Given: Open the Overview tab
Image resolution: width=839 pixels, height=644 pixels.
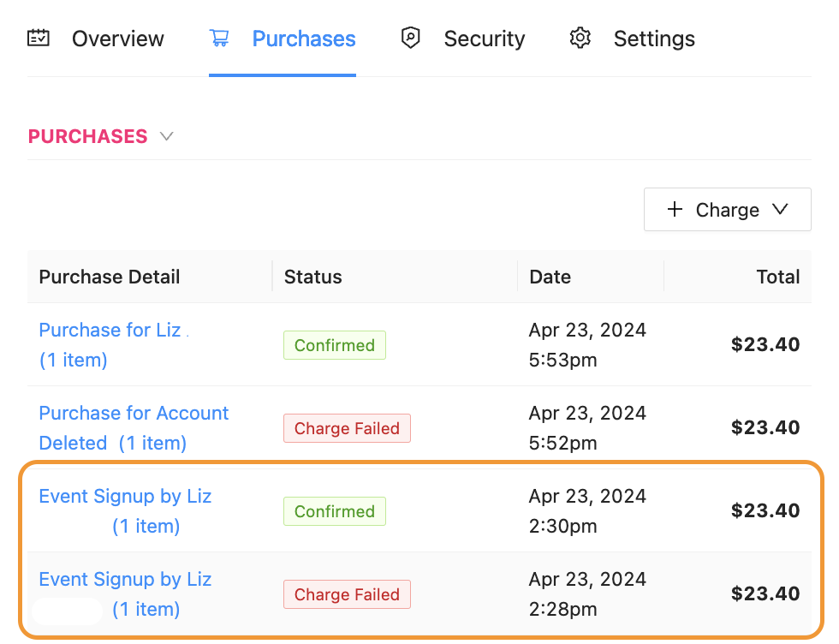Looking at the screenshot, I should (x=117, y=39).
